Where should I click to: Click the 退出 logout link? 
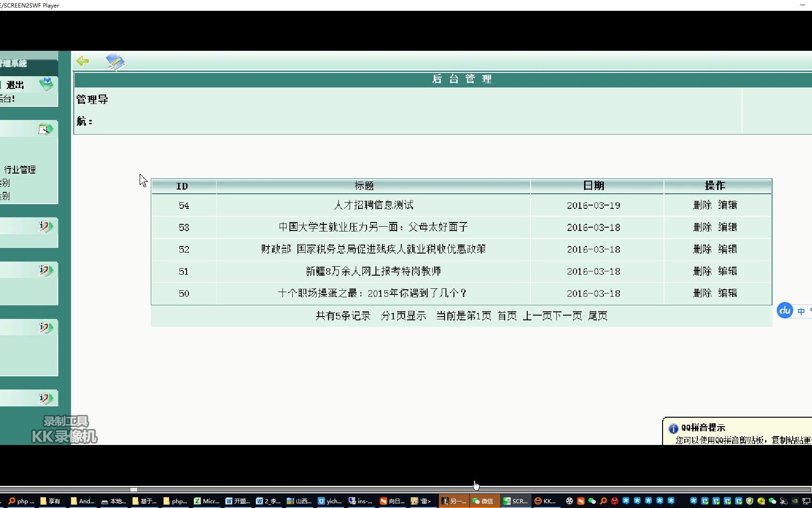point(15,85)
